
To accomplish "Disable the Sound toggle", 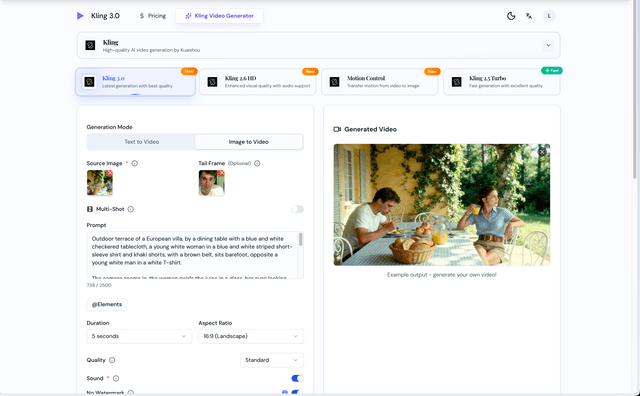I will 297,378.
